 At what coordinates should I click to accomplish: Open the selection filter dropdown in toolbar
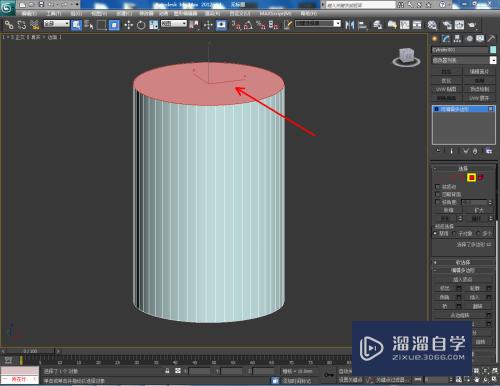(57, 24)
